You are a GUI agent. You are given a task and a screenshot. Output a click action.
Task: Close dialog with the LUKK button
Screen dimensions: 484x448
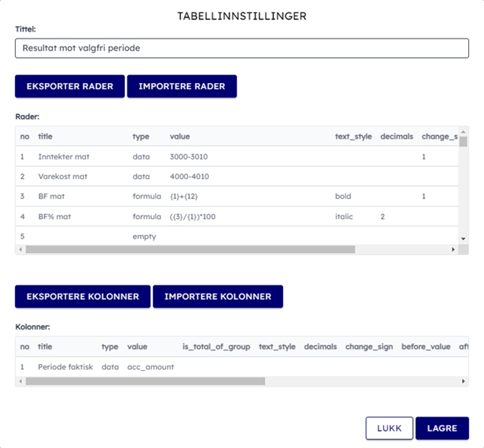tap(389, 428)
